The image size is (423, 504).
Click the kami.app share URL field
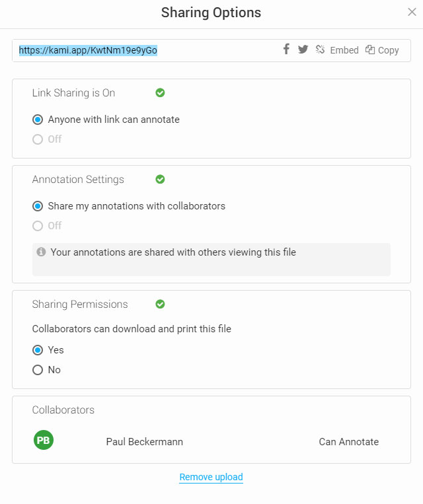(145, 50)
